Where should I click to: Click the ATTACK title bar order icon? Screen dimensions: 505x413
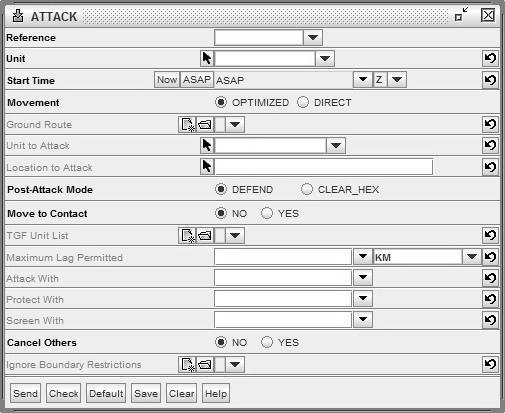click(18, 16)
